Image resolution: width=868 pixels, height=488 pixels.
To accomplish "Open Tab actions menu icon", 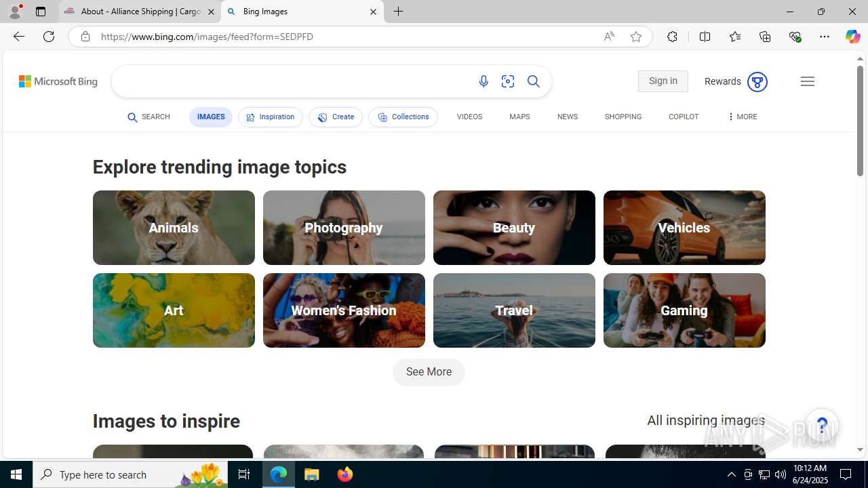I will [x=41, y=12].
